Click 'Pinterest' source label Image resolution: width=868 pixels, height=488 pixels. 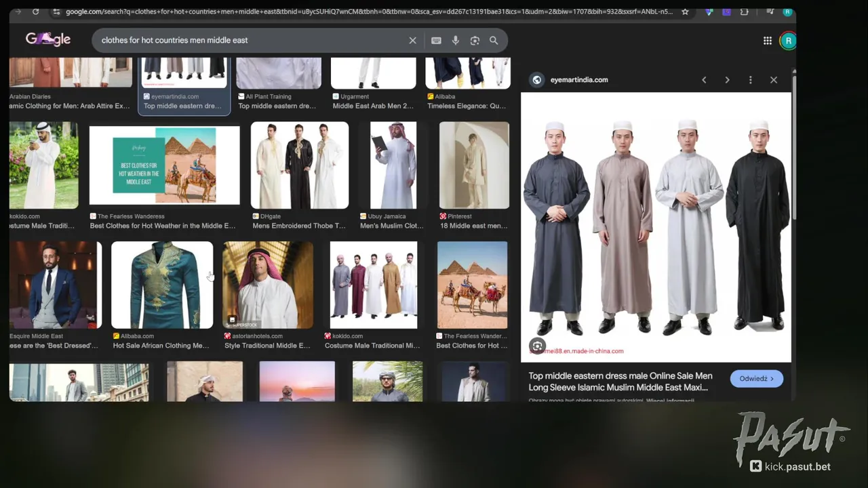459,216
